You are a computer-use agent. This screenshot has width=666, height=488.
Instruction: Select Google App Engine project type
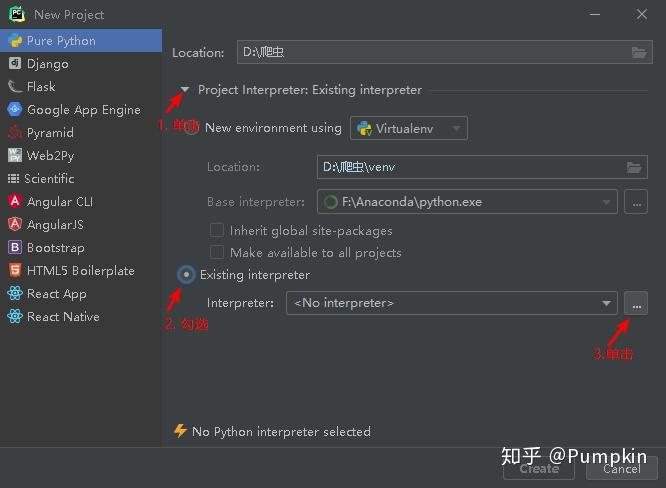coord(81,110)
